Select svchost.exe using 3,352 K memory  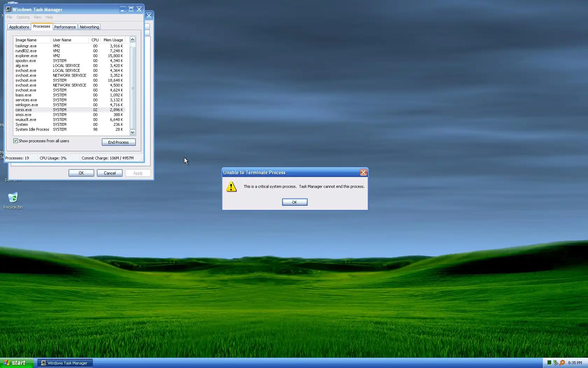69,75
